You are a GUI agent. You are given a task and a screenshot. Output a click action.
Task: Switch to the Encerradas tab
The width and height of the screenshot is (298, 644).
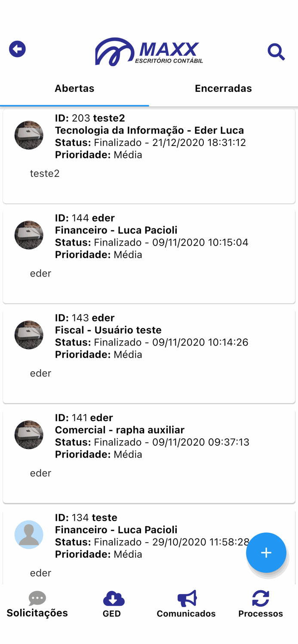(223, 88)
